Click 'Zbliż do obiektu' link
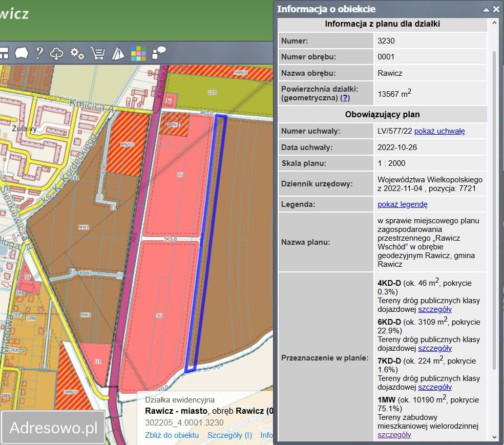 click(x=172, y=435)
